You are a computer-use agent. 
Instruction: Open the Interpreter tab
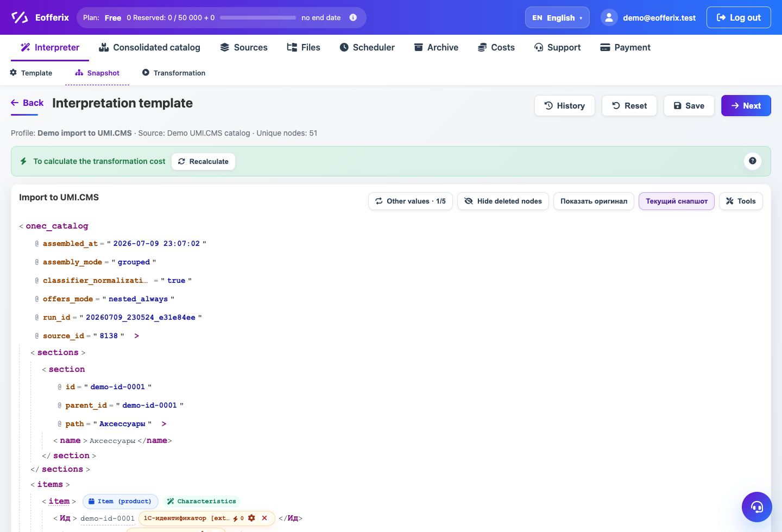coord(50,47)
